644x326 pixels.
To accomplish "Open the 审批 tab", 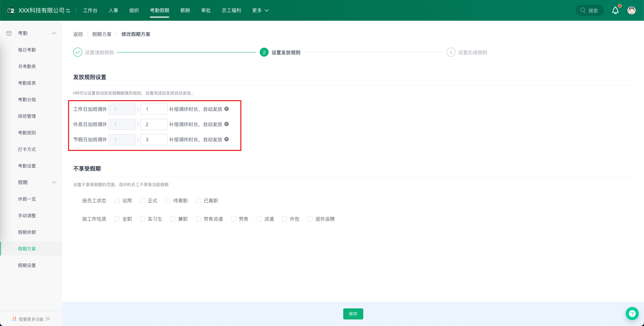I will [206, 10].
